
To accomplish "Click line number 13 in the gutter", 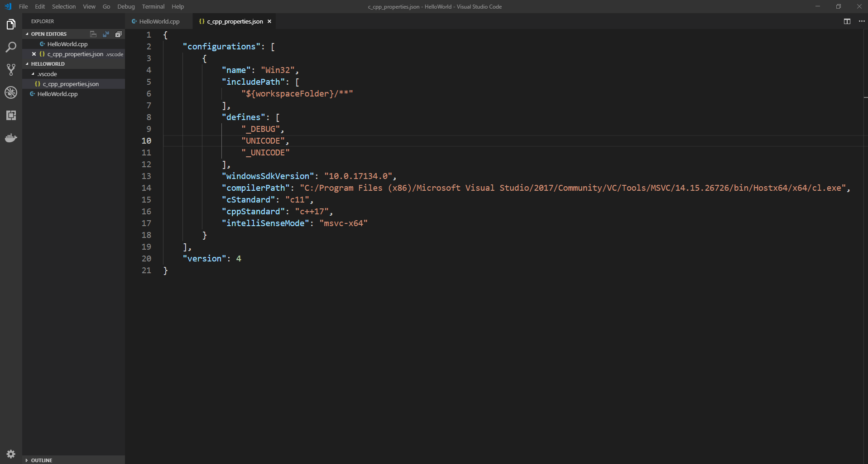I will tap(146, 176).
